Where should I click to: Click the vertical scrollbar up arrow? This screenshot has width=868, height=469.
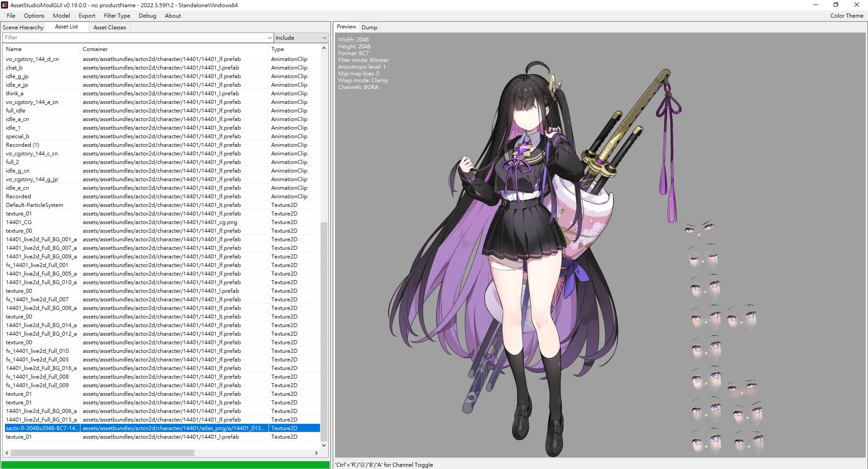point(324,48)
